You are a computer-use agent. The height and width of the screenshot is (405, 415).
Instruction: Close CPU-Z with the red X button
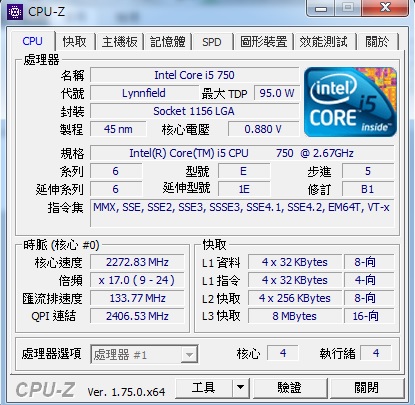[x=385, y=8]
